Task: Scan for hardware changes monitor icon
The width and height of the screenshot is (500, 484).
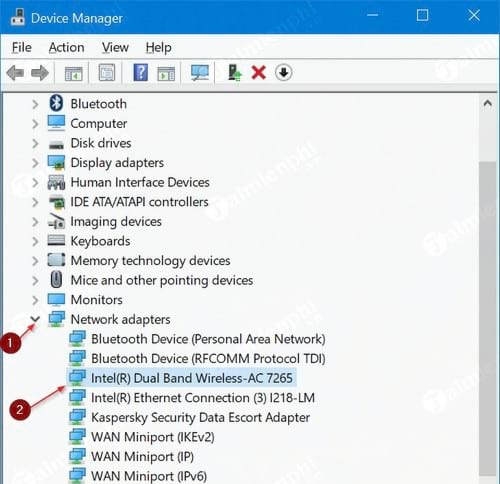Action: coord(200,72)
